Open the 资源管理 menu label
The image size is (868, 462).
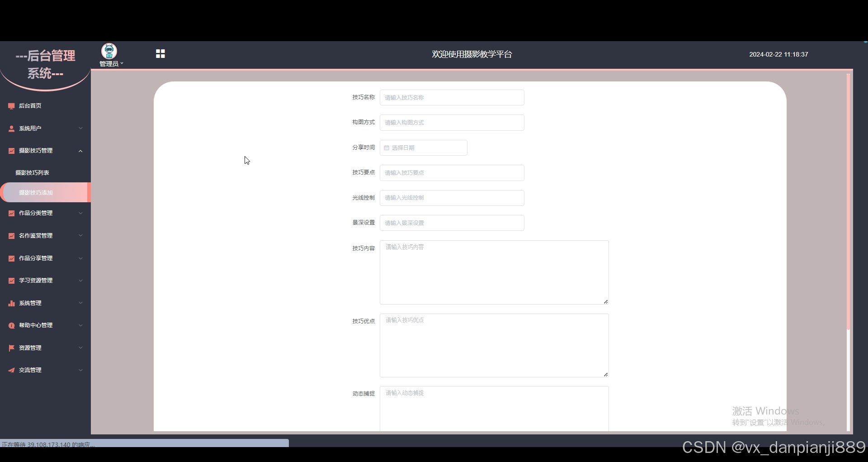[30, 348]
